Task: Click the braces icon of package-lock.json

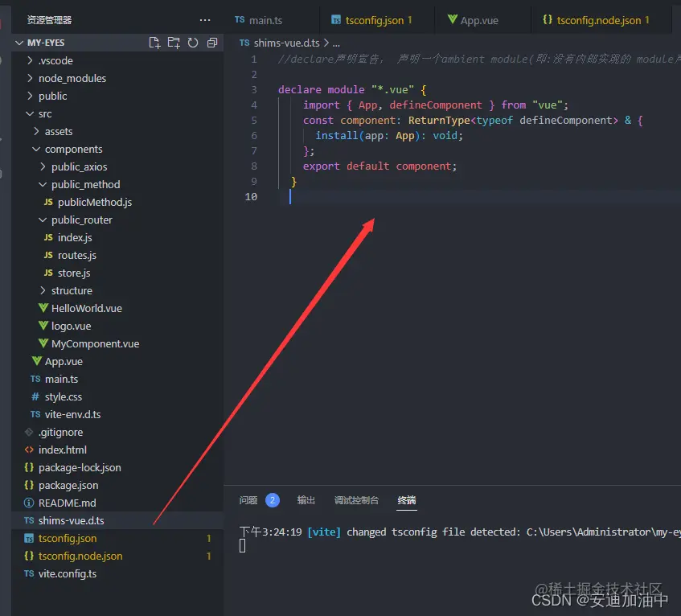Action: point(29,467)
